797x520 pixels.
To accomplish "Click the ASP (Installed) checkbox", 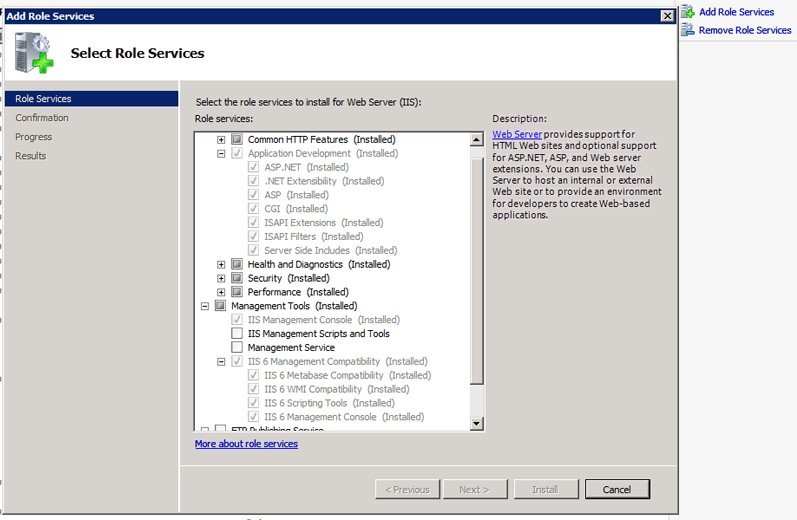I will pyautogui.click(x=253, y=194).
